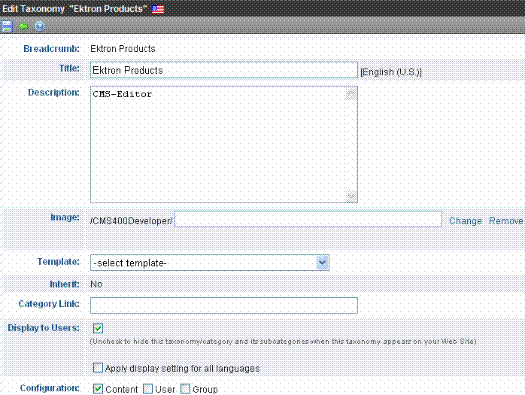
Task: Enable Apply display setting for all languages
Action: pyautogui.click(x=97, y=368)
